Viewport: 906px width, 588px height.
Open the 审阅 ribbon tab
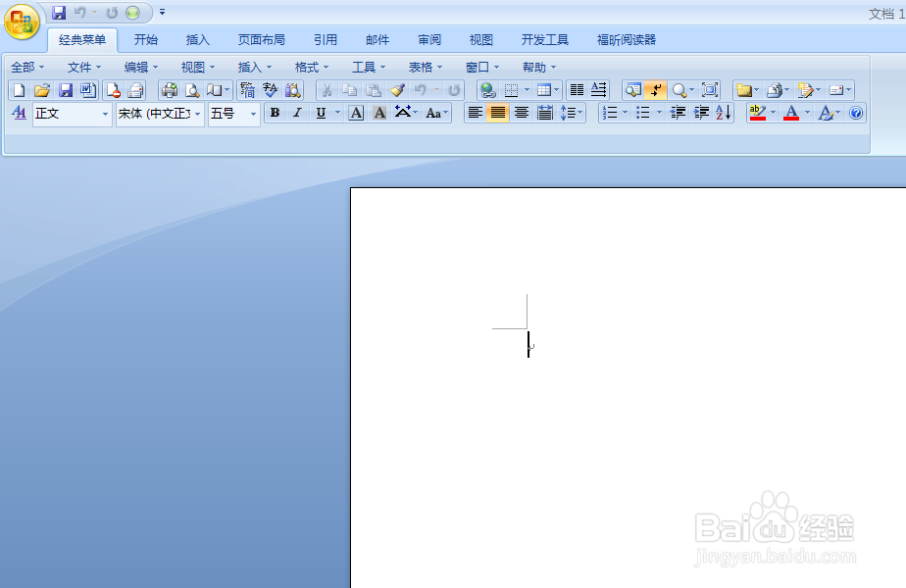pyautogui.click(x=429, y=40)
